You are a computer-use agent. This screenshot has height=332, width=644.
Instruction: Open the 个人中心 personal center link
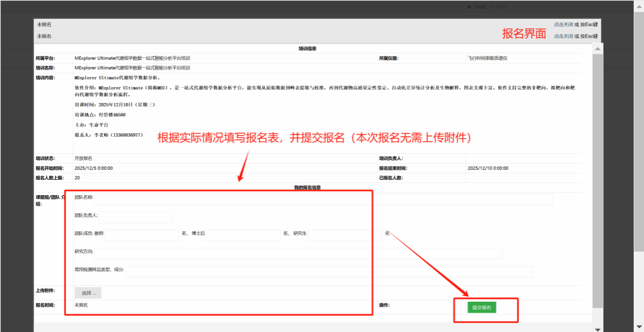click(x=497, y=7)
